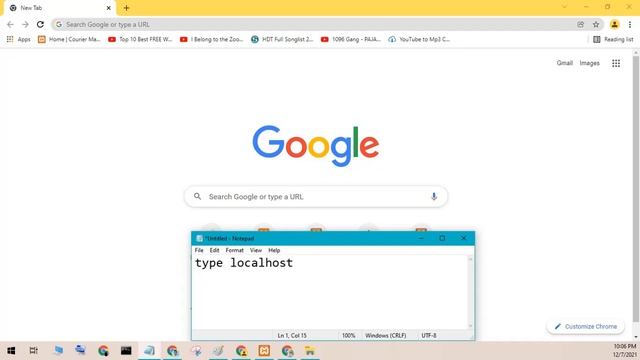This screenshot has height=360, width=640.
Task: Open the HDT Full Songlist bookmark
Action: click(x=282, y=39)
